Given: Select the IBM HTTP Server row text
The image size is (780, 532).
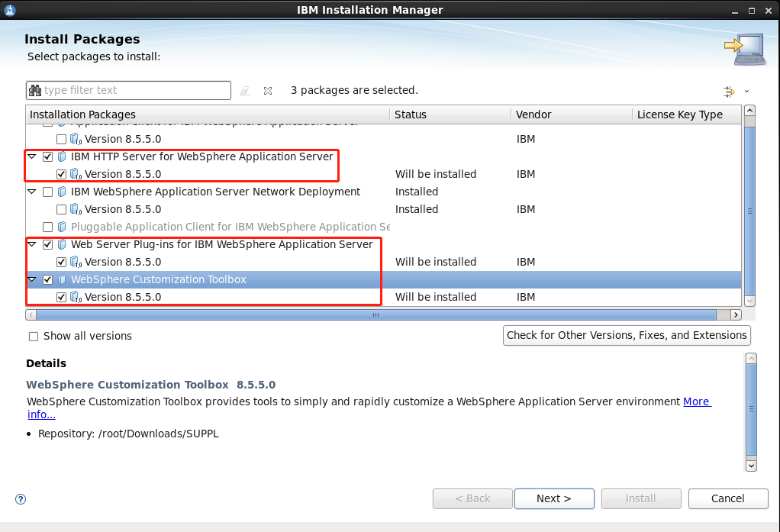Looking at the screenshot, I should [201, 156].
